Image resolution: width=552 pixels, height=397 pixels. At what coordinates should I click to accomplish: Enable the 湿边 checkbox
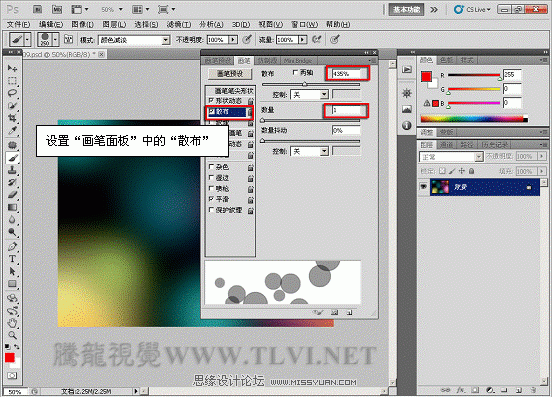(212, 177)
